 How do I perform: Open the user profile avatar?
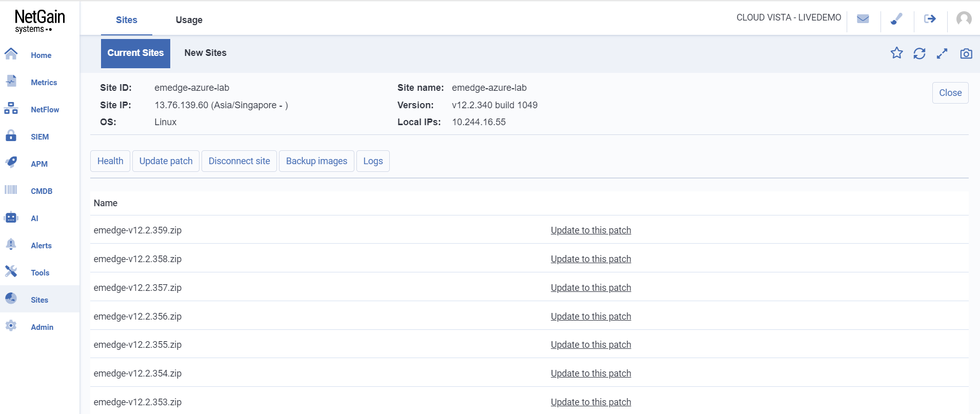pos(964,19)
